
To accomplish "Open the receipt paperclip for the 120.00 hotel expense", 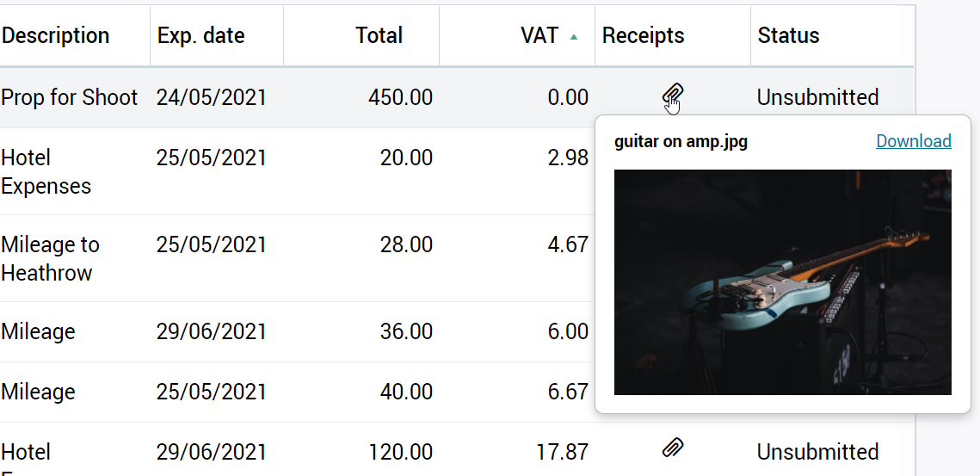I will tap(673, 448).
